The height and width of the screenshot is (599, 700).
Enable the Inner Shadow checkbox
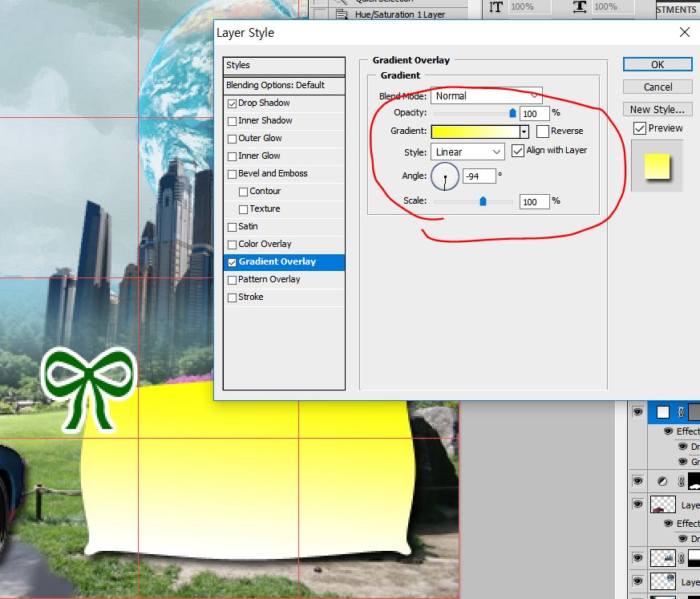point(233,121)
